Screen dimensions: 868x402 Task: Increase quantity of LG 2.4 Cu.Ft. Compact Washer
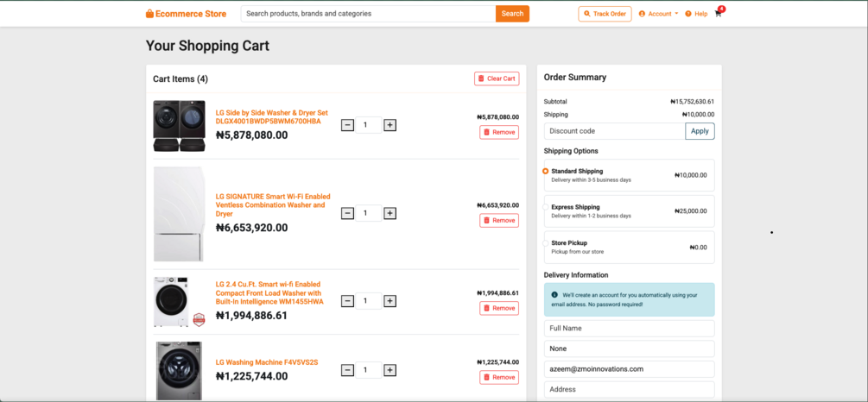tap(390, 301)
